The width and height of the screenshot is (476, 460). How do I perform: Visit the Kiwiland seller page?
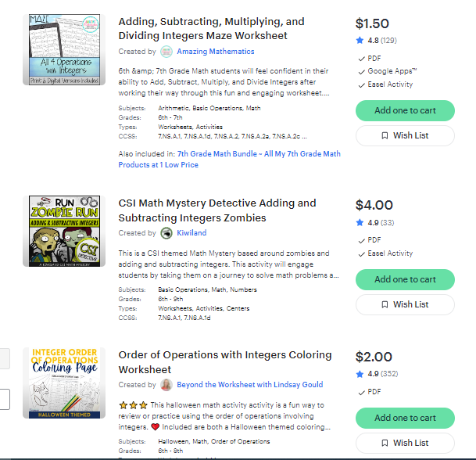[192, 233]
